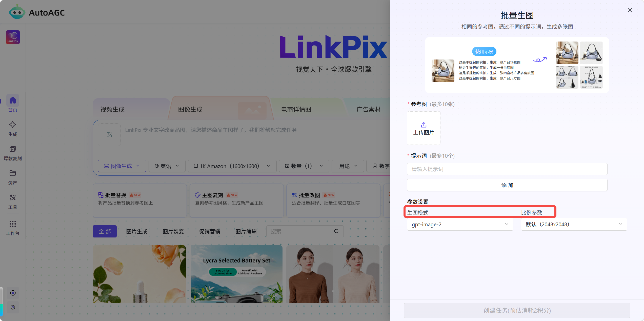
Task: Open the 图像生成 mode dropdown
Action: pyautogui.click(x=122, y=166)
